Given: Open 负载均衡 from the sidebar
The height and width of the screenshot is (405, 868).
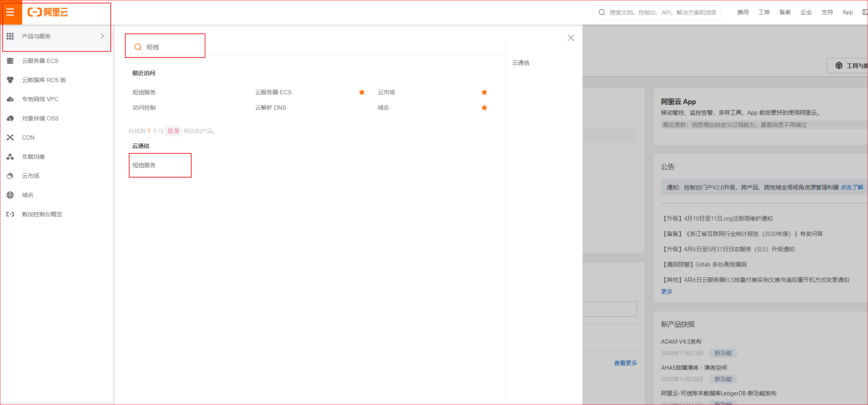Looking at the screenshot, I should (33, 157).
